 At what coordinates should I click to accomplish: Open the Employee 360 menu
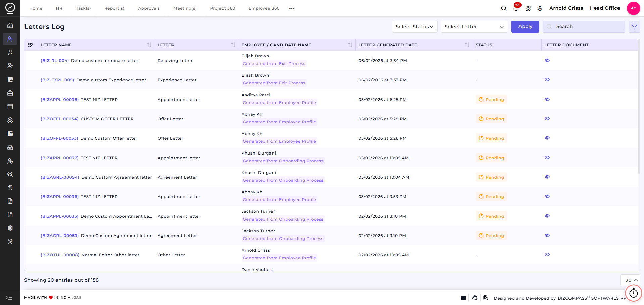264,8
